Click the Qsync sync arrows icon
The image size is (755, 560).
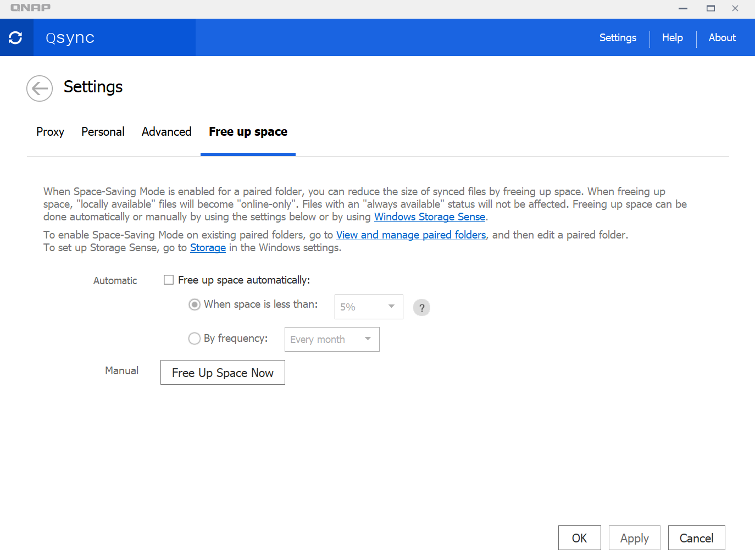point(15,37)
